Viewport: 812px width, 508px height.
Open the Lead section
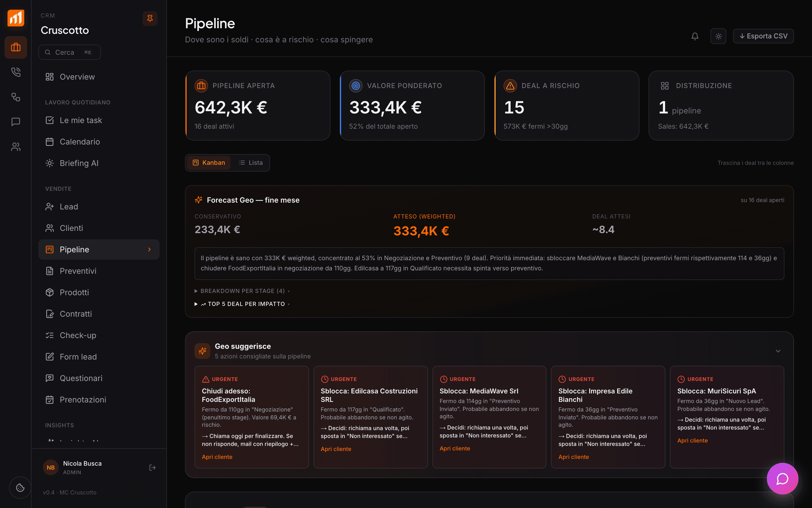[99, 207]
